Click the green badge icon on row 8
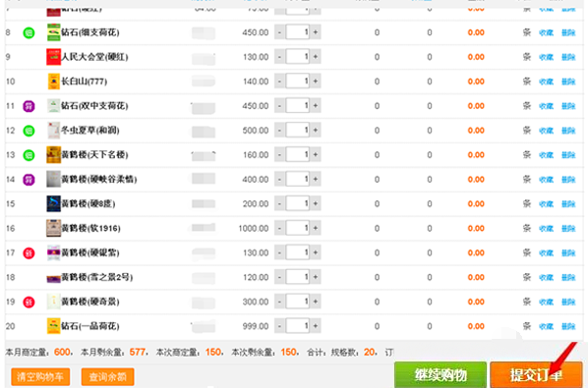The height and width of the screenshot is (388, 588). tap(29, 32)
